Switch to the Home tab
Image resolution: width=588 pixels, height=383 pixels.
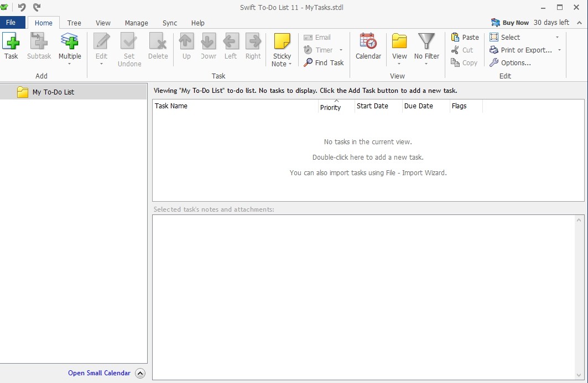click(44, 23)
